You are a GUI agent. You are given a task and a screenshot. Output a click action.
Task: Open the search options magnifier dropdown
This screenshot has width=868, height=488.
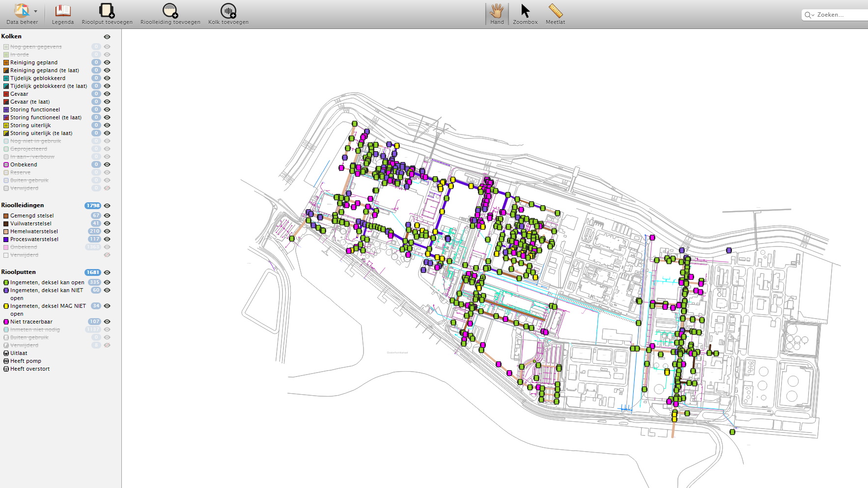point(810,15)
